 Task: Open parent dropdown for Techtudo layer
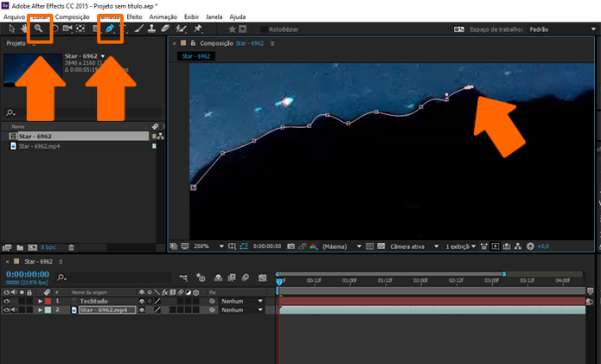coord(241,301)
